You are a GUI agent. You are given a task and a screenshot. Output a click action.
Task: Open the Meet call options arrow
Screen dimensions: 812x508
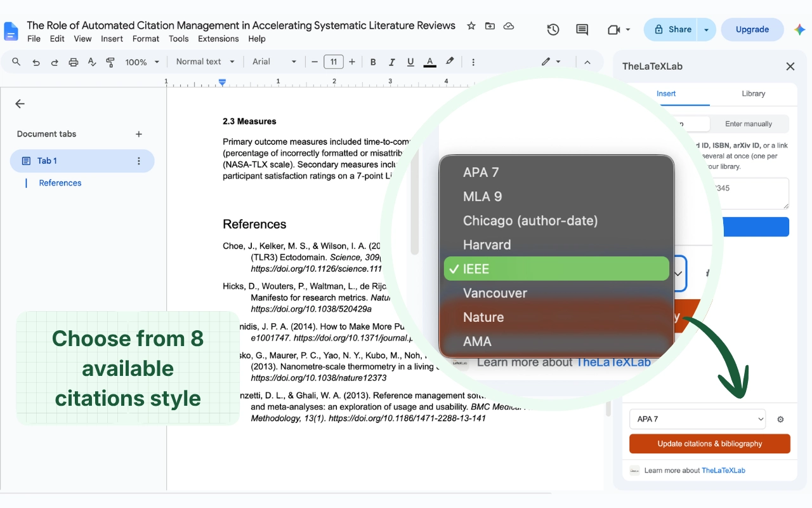(x=628, y=29)
